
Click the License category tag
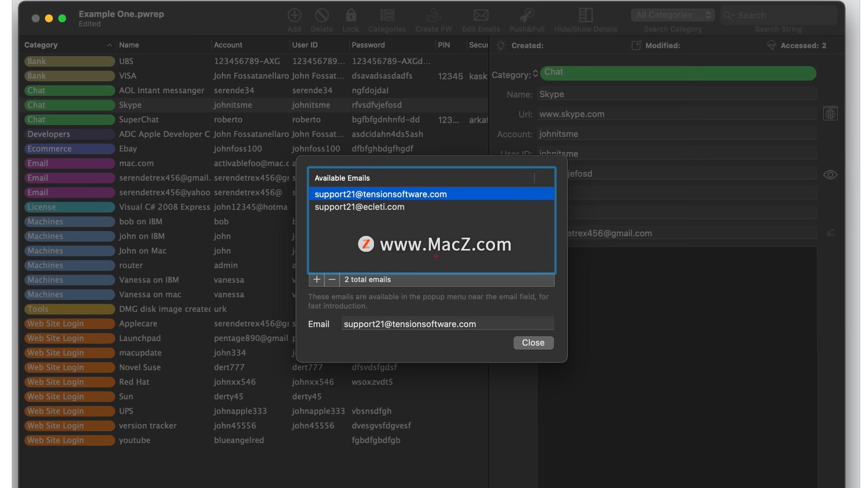(69, 206)
